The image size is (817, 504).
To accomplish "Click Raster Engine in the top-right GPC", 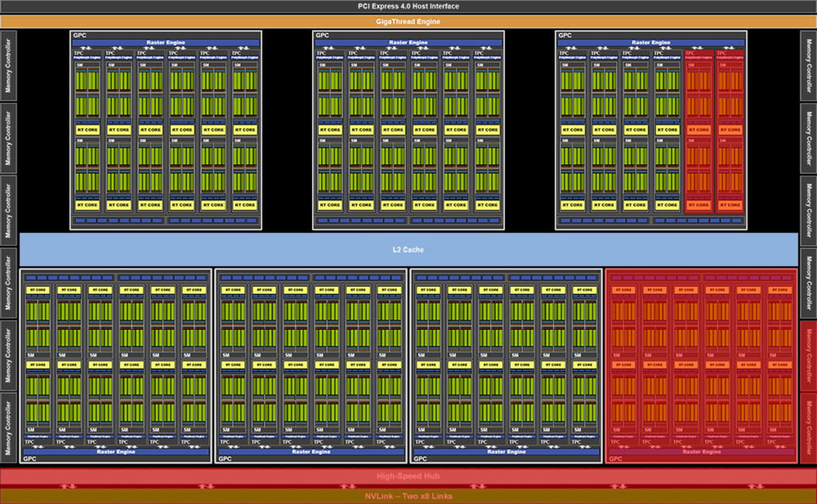I will coord(651,43).
